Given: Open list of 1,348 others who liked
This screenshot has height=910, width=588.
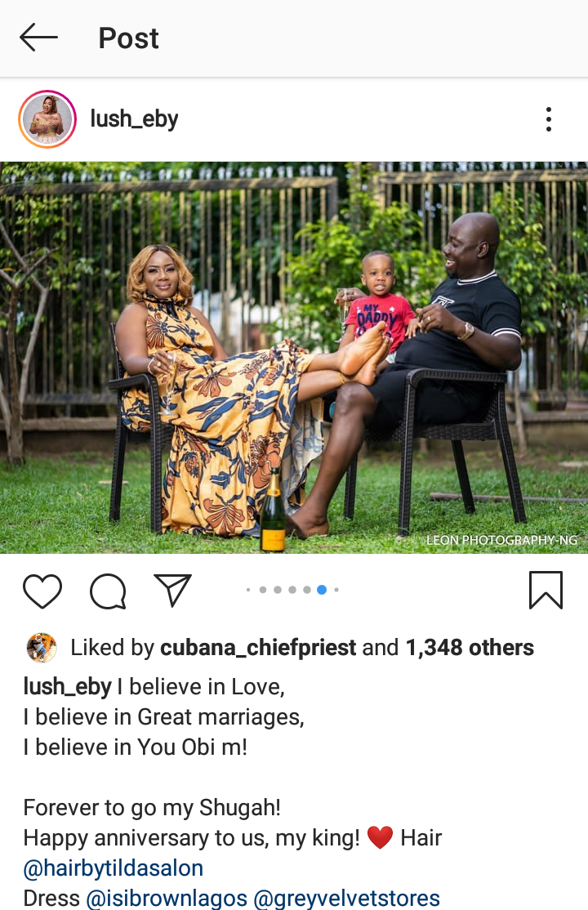Looking at the screenshot, I should click(470, 648).
